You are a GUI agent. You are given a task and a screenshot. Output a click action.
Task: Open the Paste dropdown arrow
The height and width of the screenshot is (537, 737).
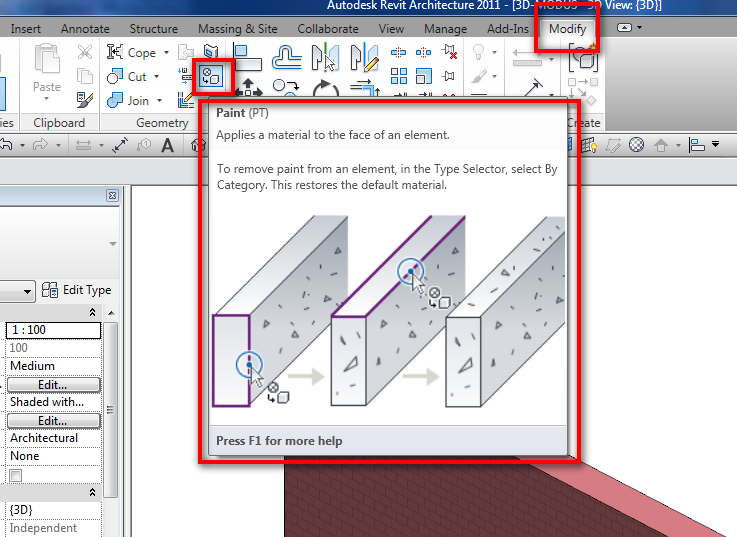[x=47, y=99]
